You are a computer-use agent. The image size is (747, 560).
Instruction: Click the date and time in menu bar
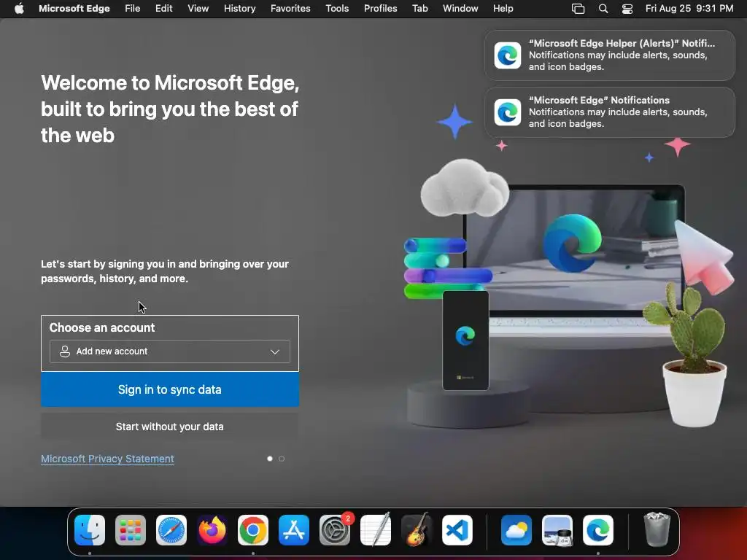tap(689, 9)
